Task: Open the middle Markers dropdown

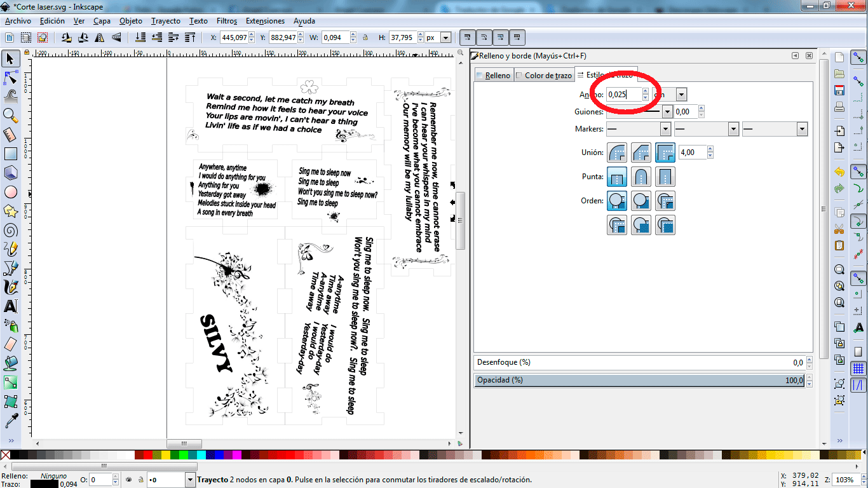Action: pos(733,129)
